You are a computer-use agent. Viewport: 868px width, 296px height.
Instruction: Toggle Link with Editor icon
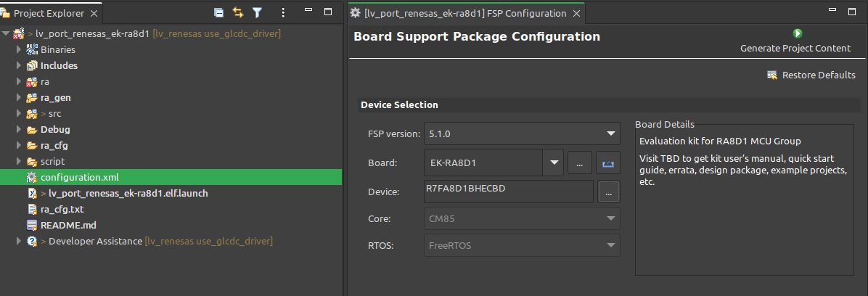point(237,12)
